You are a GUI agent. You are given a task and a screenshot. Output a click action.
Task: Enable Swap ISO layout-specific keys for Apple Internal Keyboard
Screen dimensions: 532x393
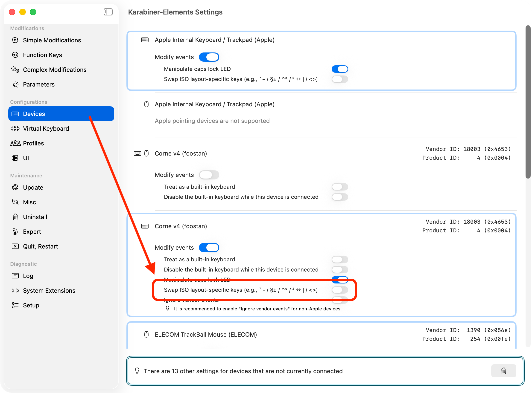[x=340, y=79]
